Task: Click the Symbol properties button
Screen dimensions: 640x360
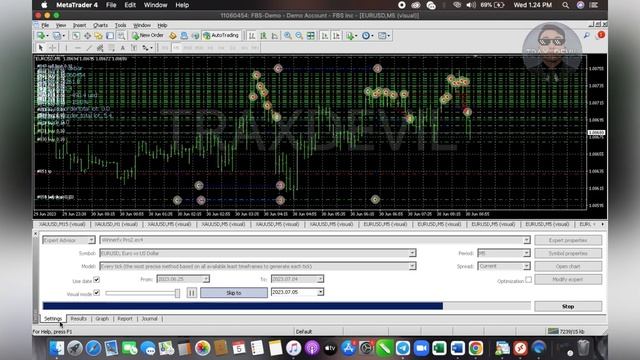Action: (x=568, y=253)
